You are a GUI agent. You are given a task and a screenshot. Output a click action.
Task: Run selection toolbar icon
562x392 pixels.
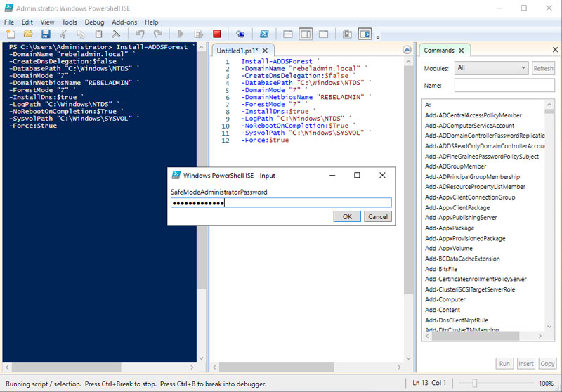pos(199,34)
